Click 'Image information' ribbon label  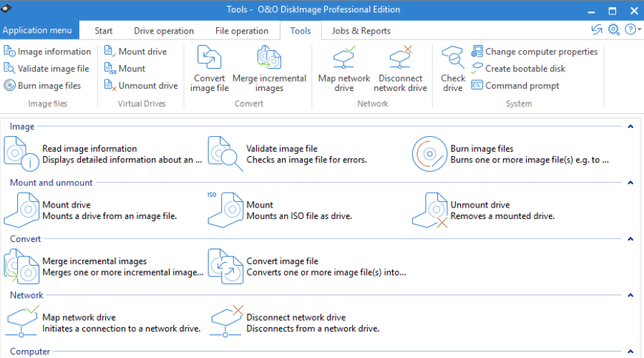54,52
